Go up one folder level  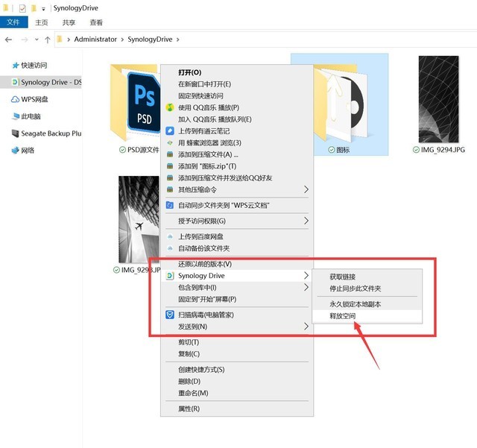click(x=48, y=40)
